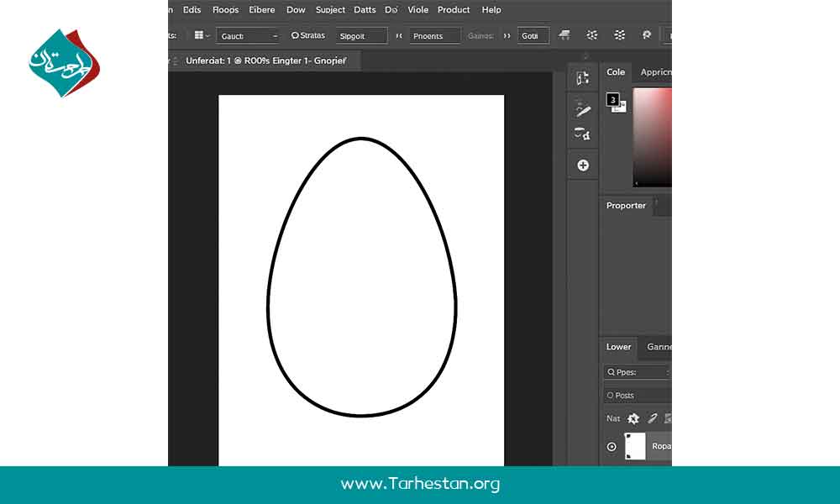The image size is (840, 504).
Task: Select the Stratas radio option
Action: pos(308,35)
